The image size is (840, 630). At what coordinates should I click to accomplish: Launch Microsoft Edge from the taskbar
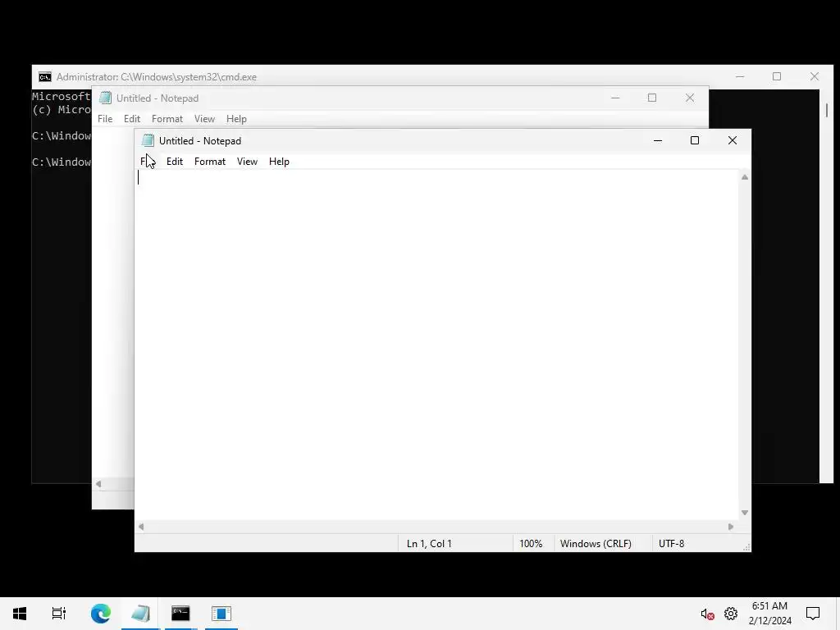point(101,614)
